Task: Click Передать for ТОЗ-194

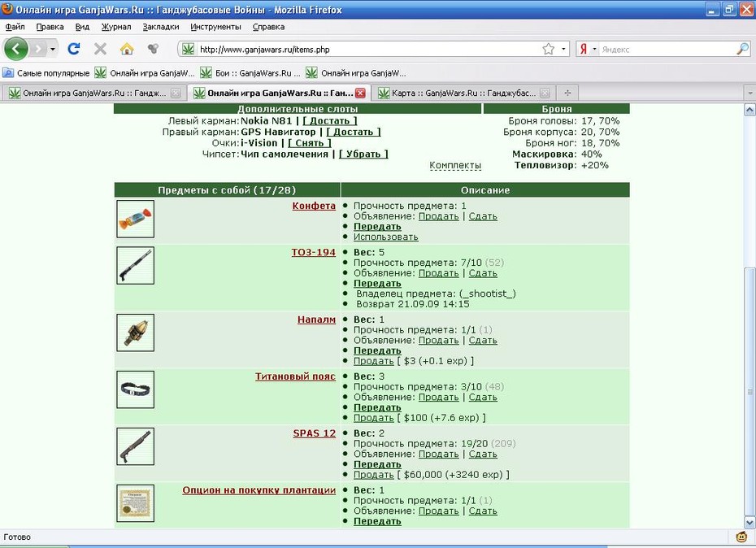Action: tap(377, 284)
